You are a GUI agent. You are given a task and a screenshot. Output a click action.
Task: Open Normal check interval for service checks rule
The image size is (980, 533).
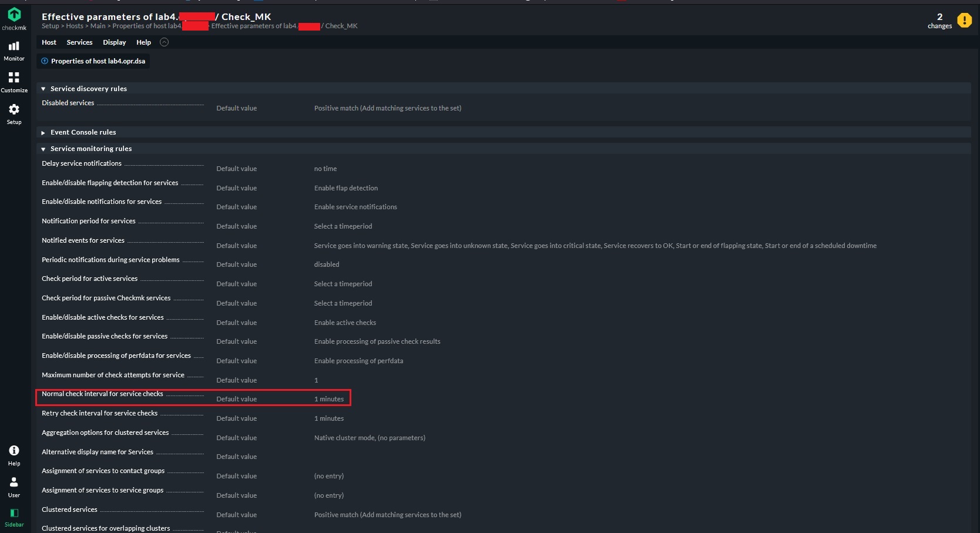tap(102, 394)
